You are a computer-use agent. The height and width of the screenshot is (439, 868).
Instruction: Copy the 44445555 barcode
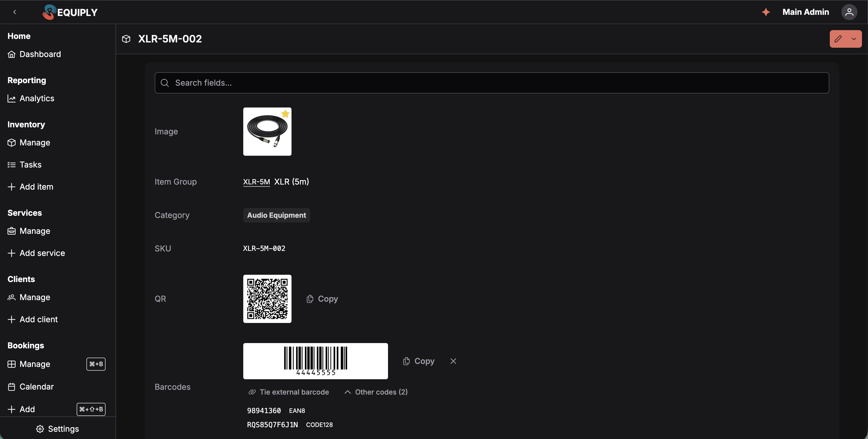418,361
